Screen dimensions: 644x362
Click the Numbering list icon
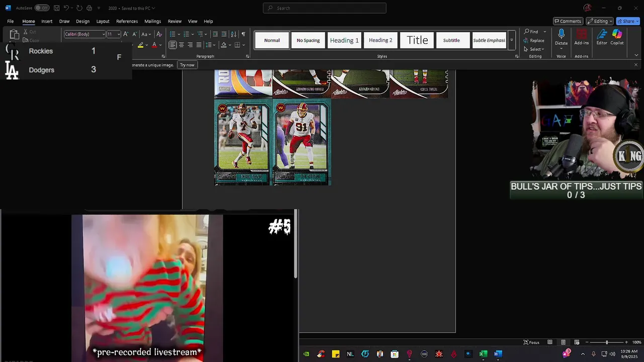(186, 34)
